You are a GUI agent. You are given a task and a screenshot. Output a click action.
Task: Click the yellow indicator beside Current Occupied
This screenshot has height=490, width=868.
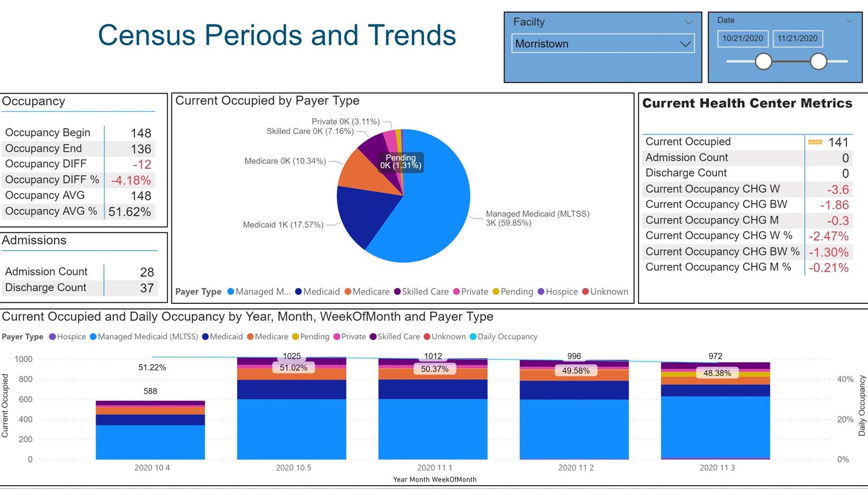point(815,142)
